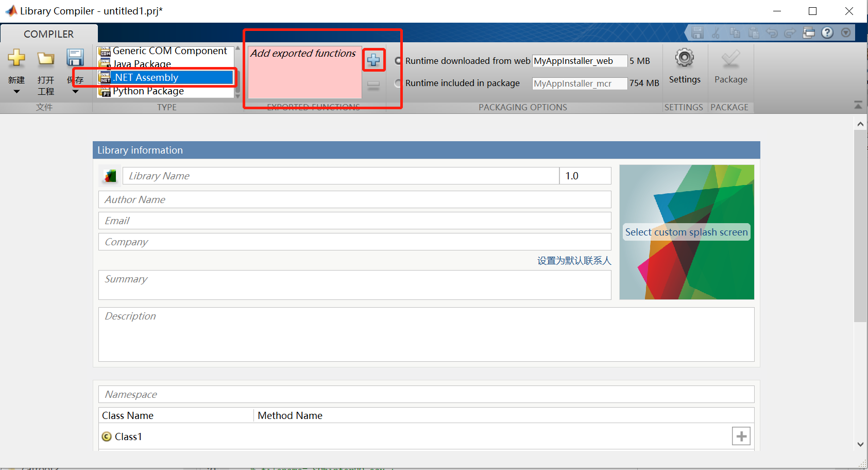Click the 打开工程 folder icon
Viewport: 868px width, 470px height.
[46, 58]
